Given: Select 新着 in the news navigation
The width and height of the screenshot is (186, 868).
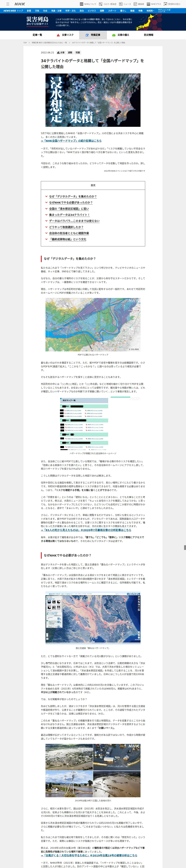Looking at the screenshot, I should click(x=29, y=11).
